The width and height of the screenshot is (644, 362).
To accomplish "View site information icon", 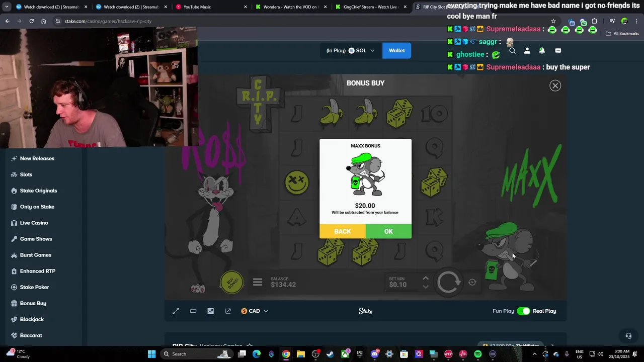I will [58, 21].
